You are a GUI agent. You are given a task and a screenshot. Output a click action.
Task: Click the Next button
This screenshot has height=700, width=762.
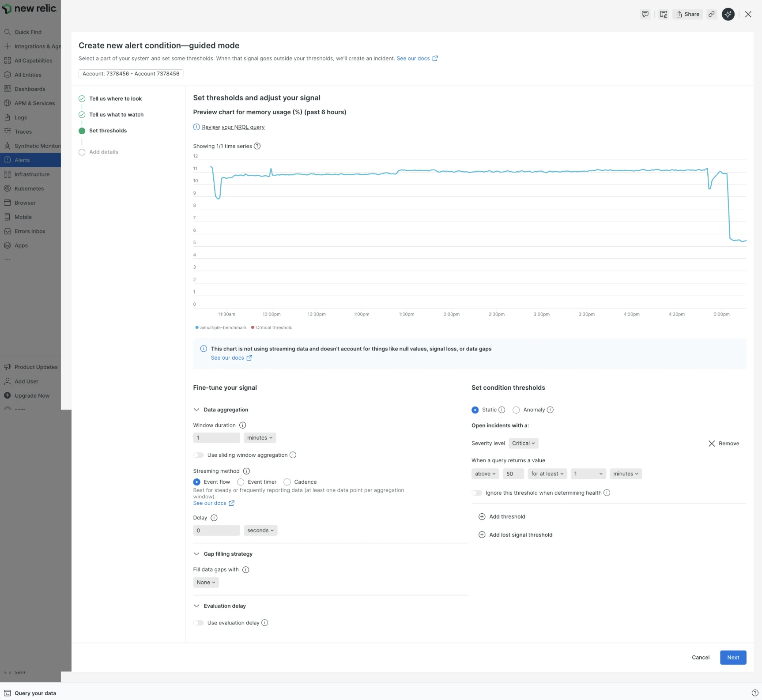733,658
